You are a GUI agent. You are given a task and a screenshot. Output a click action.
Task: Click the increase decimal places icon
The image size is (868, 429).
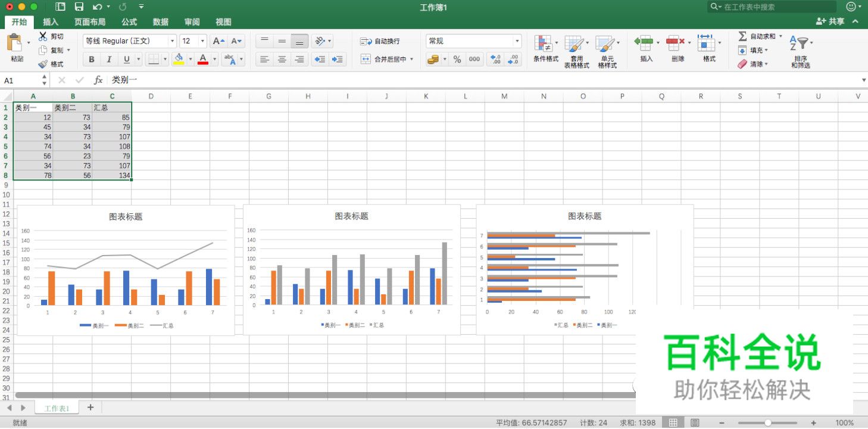point(495,59)
